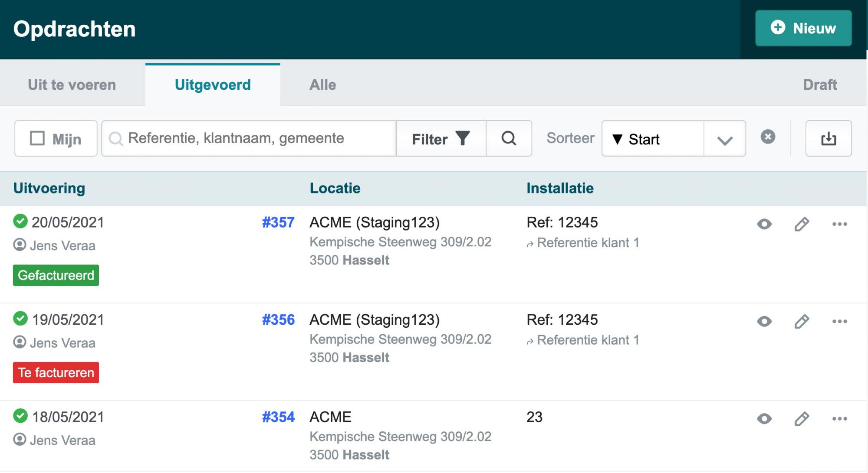This screenshot has height=473, width=868.
Task: Open more options for order #354
Action: [x=839, y=419]
